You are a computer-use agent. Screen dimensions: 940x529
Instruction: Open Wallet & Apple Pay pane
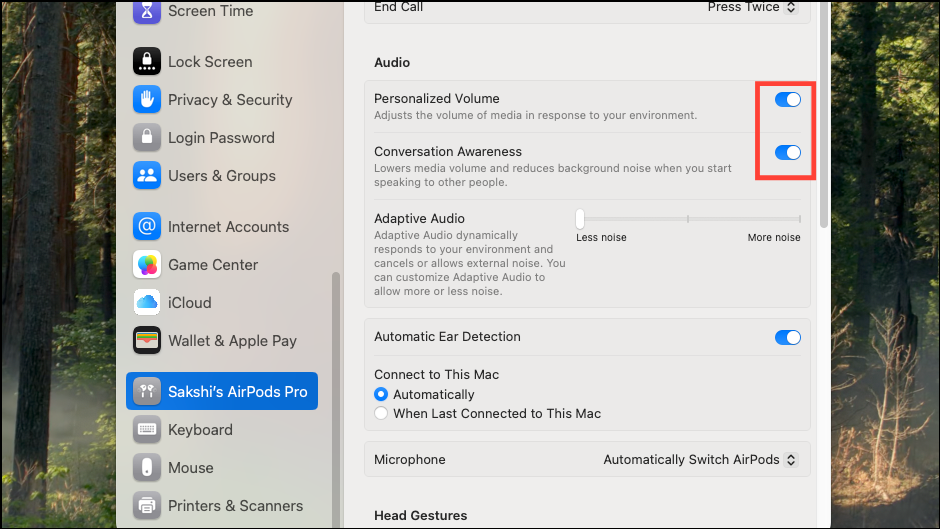tap(233, 341)
